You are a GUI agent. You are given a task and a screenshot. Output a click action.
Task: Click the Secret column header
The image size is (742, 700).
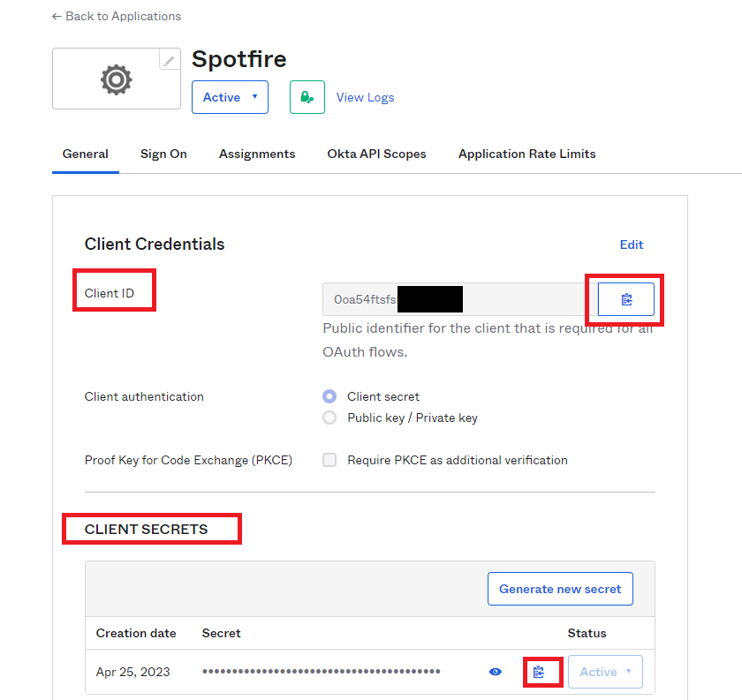pos(222,633)
